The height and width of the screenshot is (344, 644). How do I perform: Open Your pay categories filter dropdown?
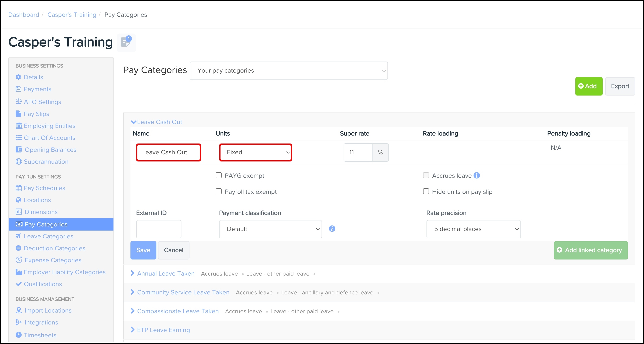click(288, 71)
